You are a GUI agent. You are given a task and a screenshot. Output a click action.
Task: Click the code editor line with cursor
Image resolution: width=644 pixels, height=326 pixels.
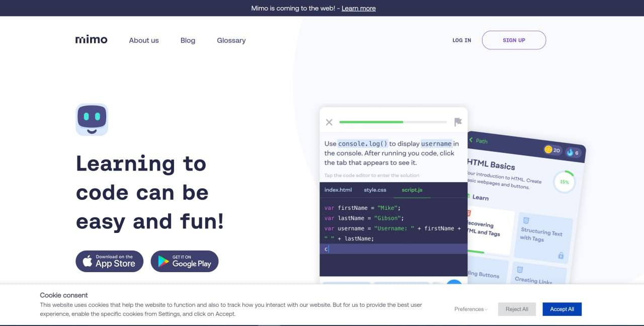click(393, 249)
